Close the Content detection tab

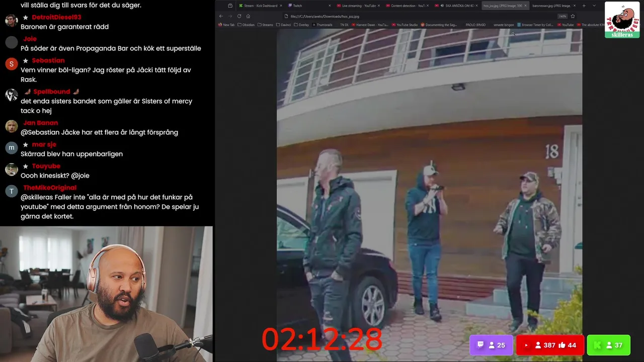point(428,6)
